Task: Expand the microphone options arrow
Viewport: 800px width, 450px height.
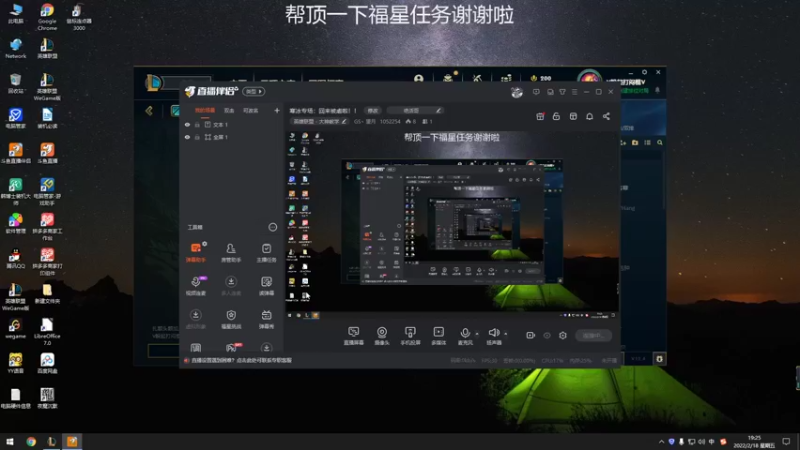Action: pos(477,334)
